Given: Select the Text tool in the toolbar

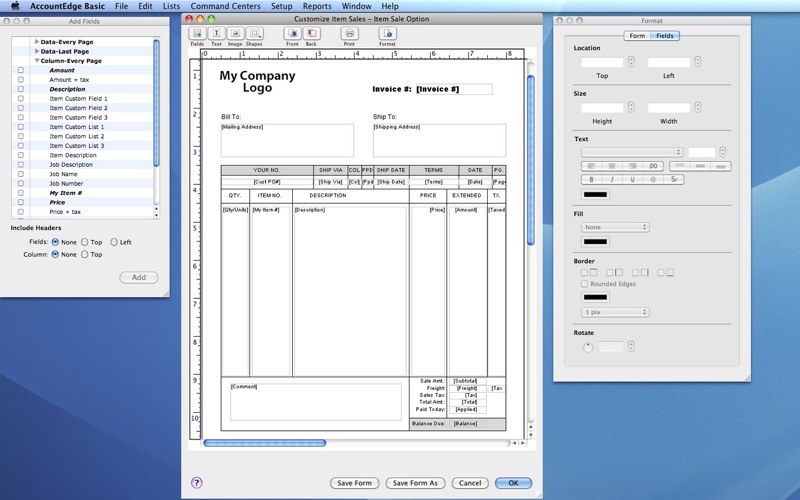Looking at the screenshot, I should [216, 34].
